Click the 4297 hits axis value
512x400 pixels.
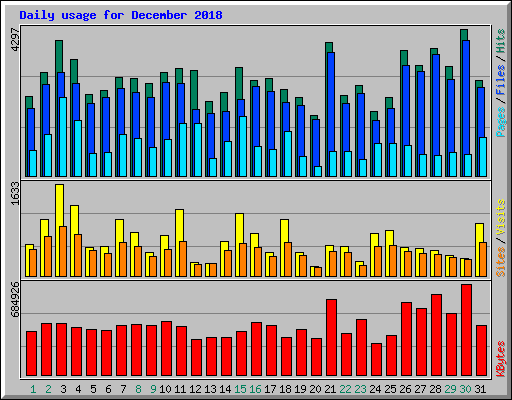(x=15, y=40)
